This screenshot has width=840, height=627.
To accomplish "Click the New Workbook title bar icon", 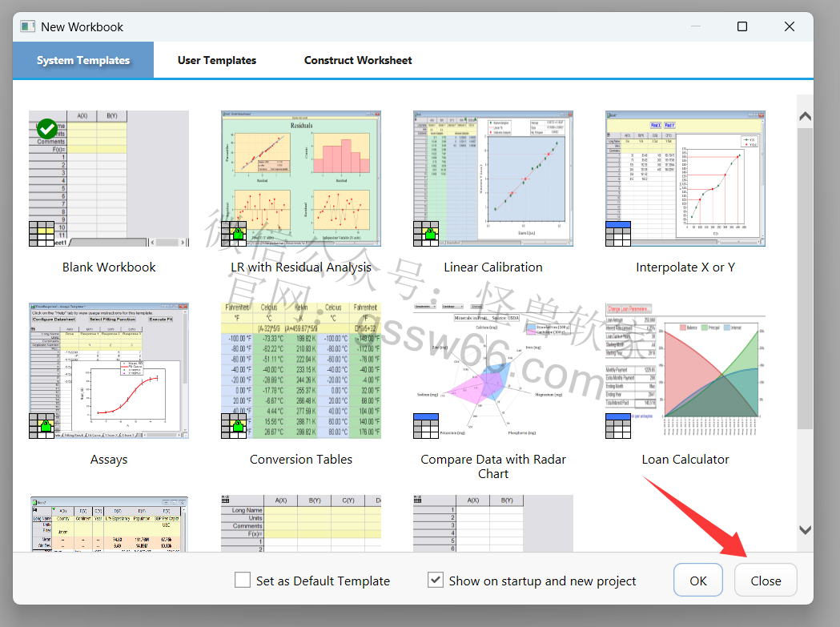I will click(x=27, y=26).
